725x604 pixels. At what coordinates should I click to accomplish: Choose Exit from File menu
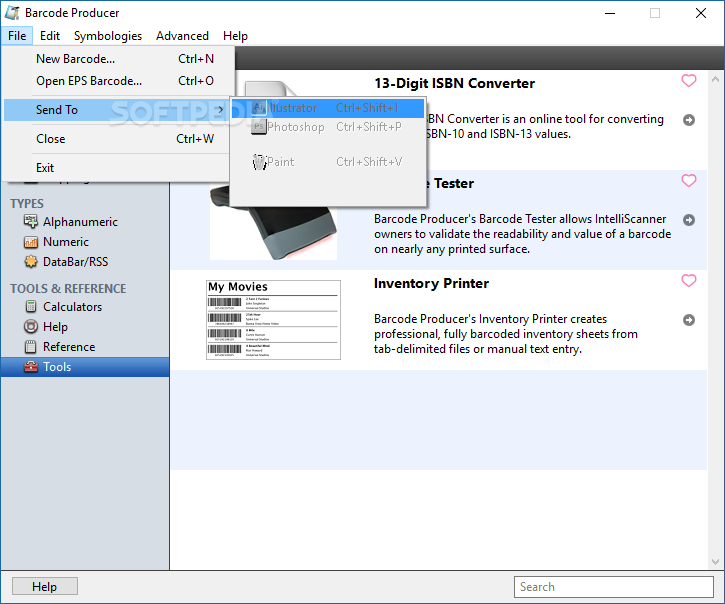pyautogui.click(x=116, y=167)
